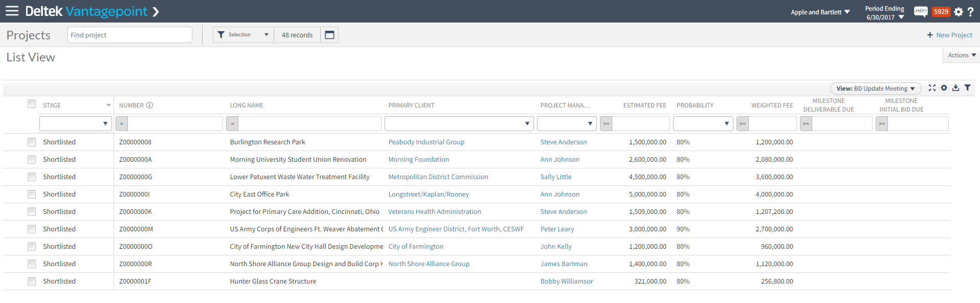Click the Vantagepoint breadcrumb chevron
Viewport: 980px width, 303px height.
(x=156, y=11)
